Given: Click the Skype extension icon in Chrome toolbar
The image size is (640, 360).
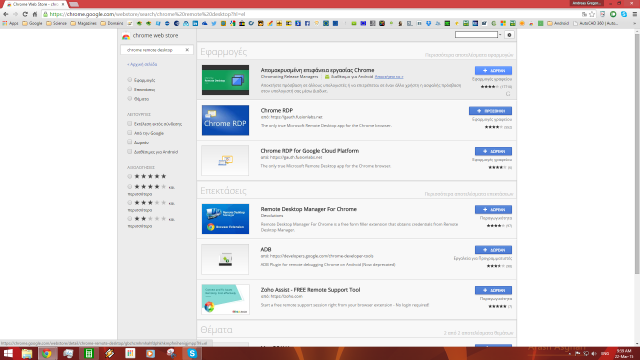Looking at the screenshot, I should (x=624, y=14).
